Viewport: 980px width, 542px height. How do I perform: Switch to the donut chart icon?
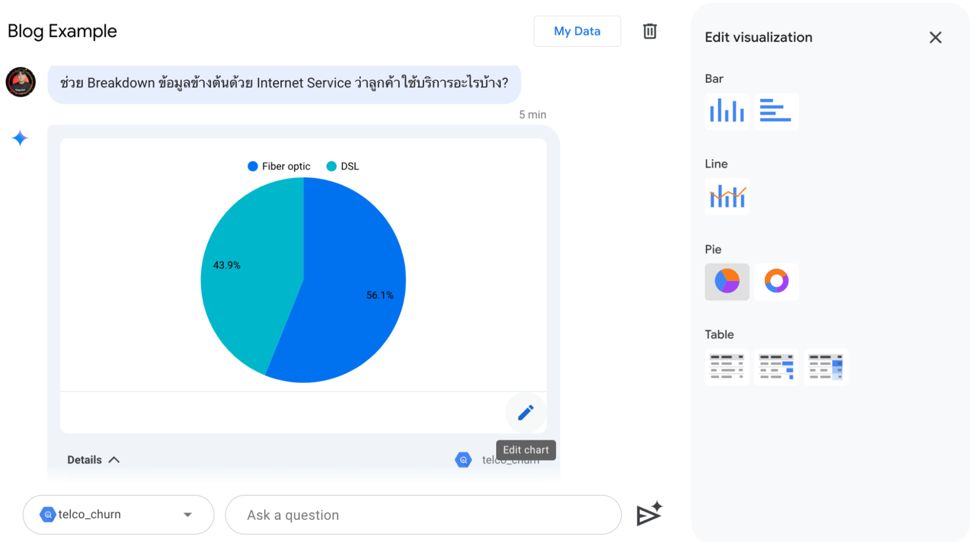[x=776, y=282]
